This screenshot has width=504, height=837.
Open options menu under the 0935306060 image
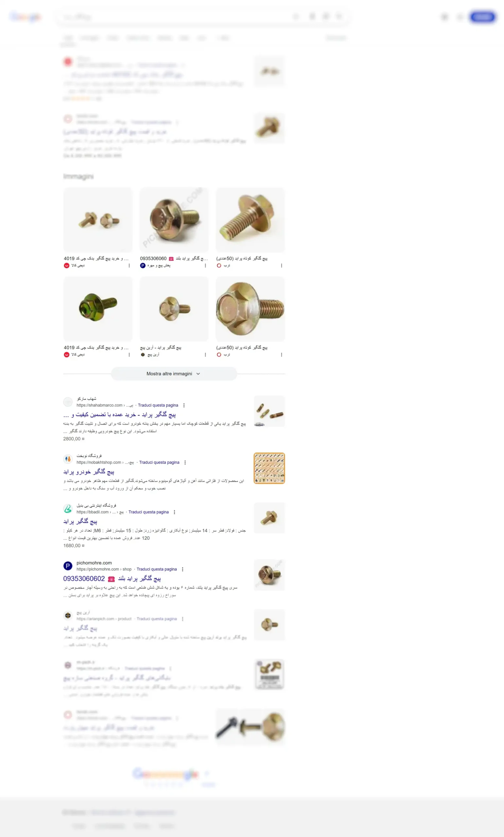(x=205, y=265)
